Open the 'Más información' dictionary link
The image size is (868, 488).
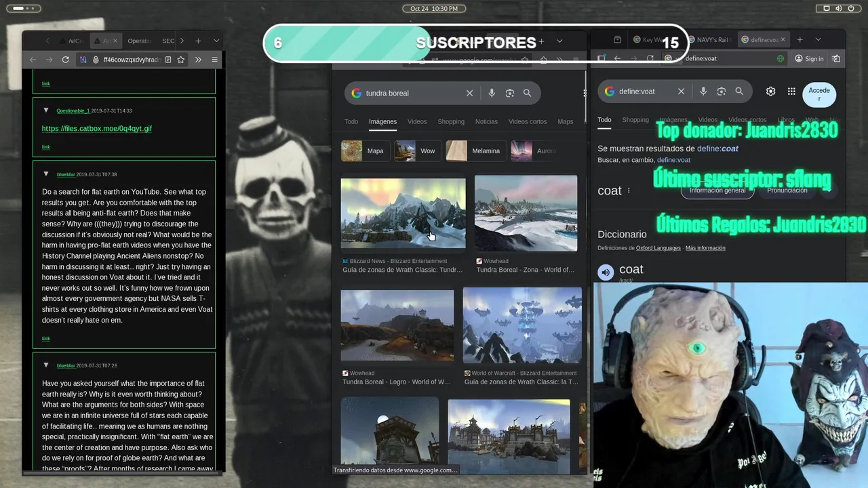[x=705, y=248]
